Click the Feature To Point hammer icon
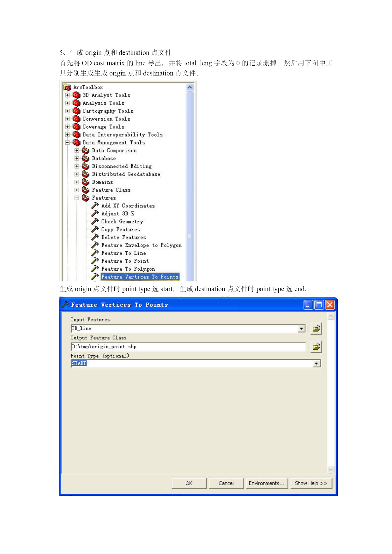The height and width of the screenshot is (554, 392). [x=95, y=261]
